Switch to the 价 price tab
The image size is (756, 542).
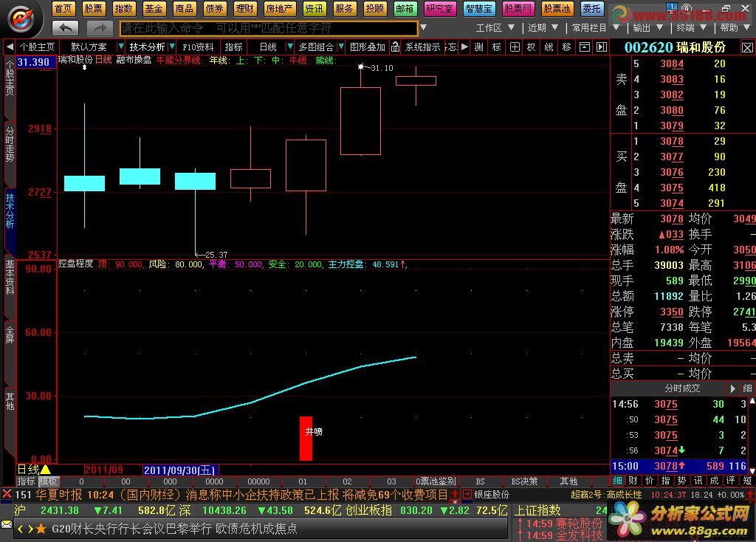[650, 481]
